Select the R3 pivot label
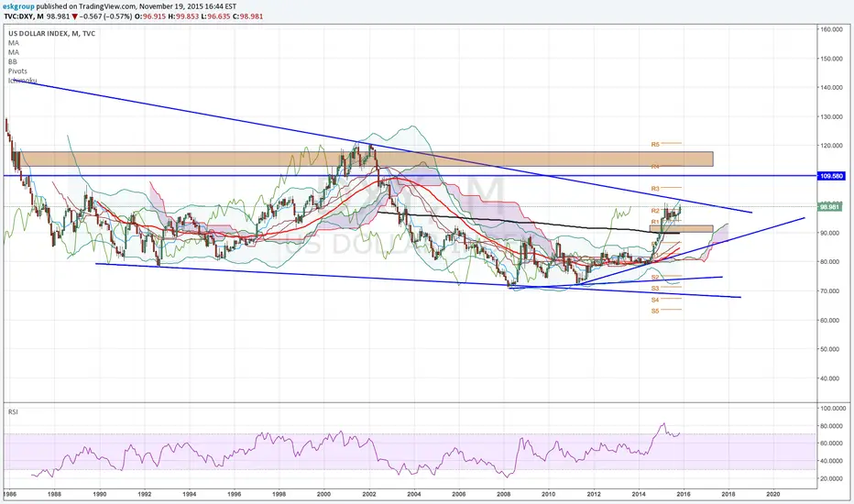Viewport: 854px width, 504px height. point(655,189)
